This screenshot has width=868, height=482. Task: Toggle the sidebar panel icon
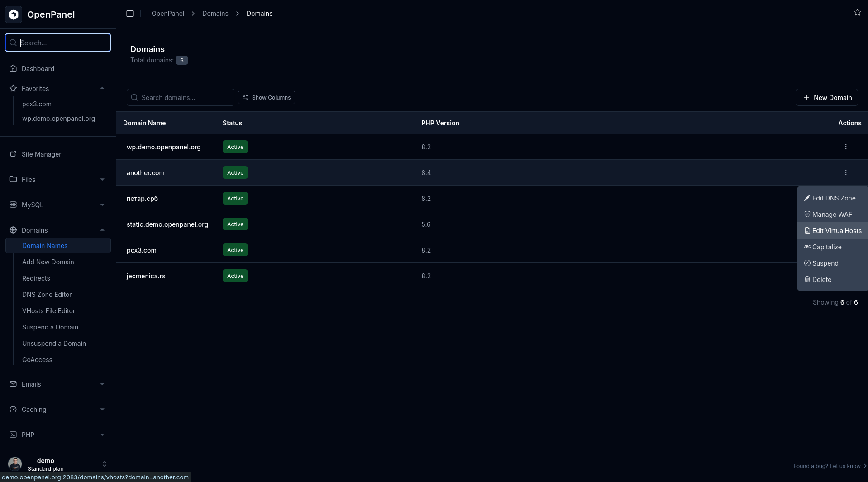[130, 14]
